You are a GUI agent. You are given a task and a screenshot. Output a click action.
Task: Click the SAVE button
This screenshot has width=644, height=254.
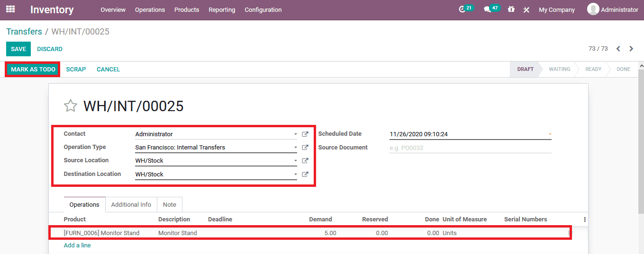coord(18,49)
